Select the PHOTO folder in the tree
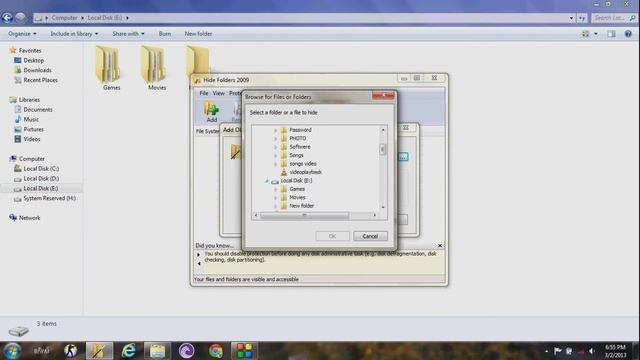 [x=298, y=138]
